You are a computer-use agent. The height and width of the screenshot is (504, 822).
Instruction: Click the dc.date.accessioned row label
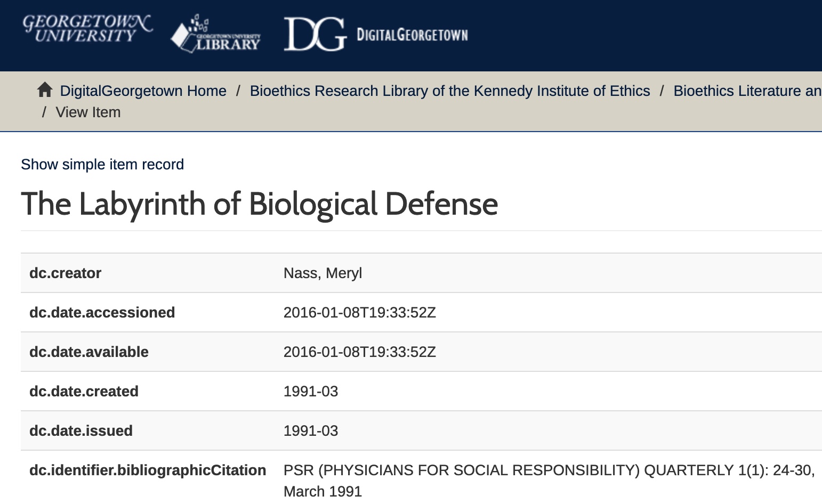pos(102,313)
